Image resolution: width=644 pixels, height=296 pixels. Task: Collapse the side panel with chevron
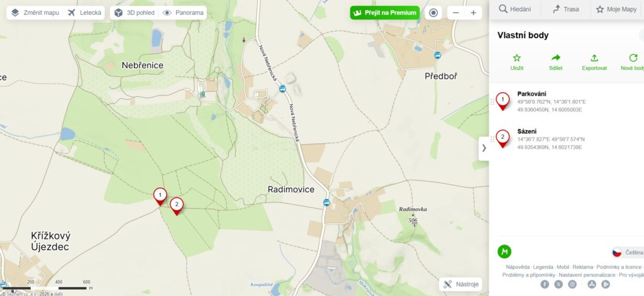484,148
